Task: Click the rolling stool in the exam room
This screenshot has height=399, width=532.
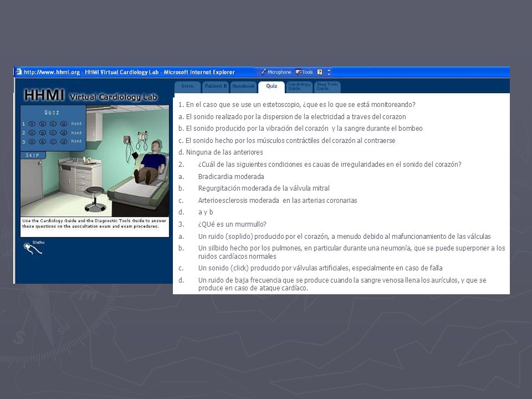Action: [94, 199]
